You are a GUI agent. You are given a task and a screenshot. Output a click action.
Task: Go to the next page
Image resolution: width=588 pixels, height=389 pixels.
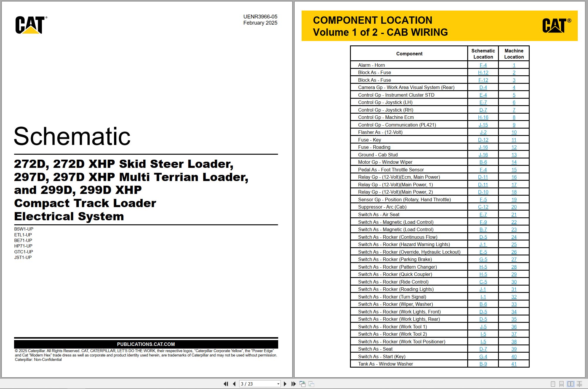coord(285,384)
